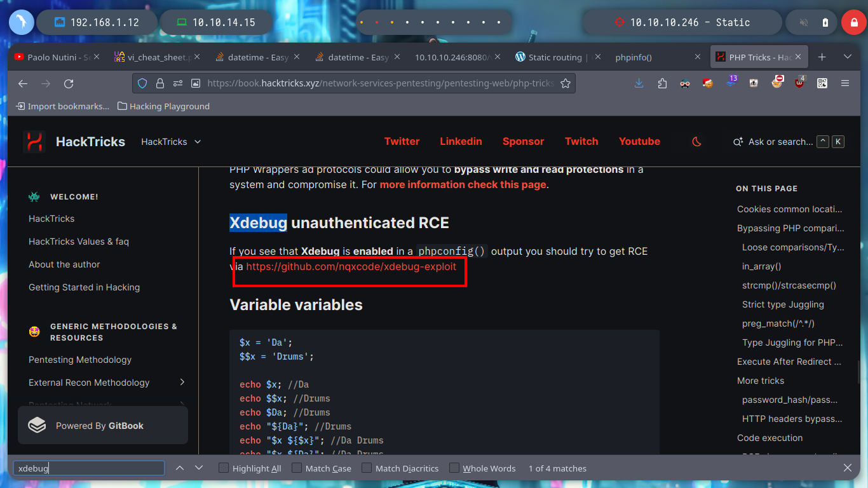The height and width of the screenshot is (488, 868).
Task: Click the tracking protection shield icon
Action: point(142,83)
